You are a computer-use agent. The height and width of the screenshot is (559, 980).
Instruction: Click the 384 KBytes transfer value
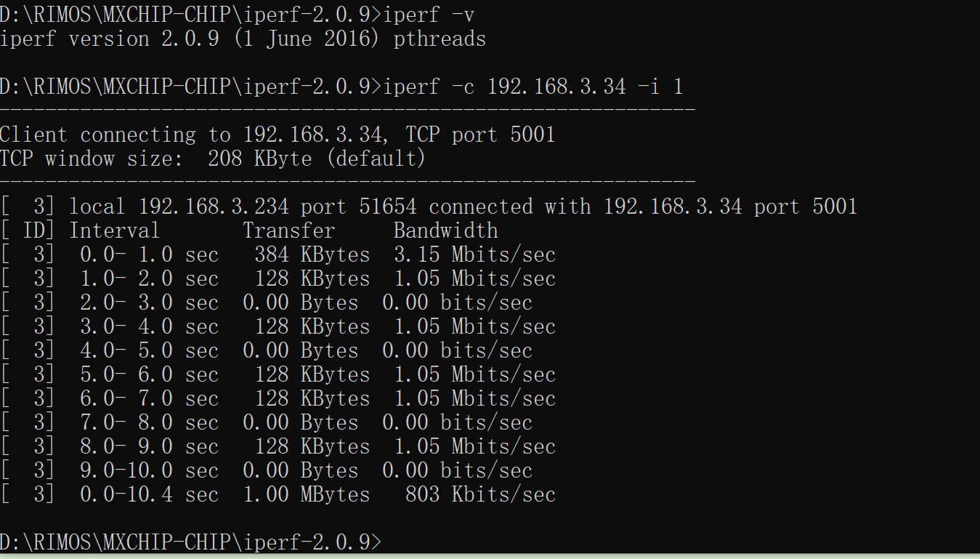[312, 254]
